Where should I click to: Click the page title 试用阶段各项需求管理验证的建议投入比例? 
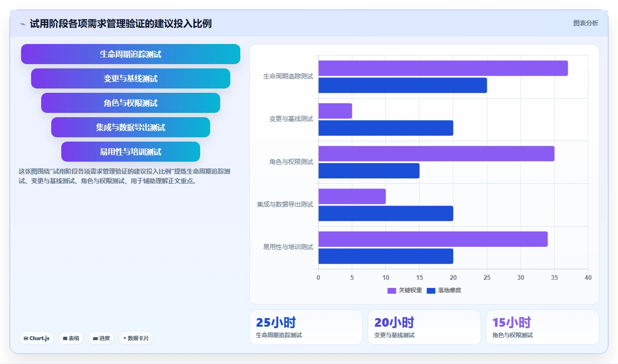tap(121, 23)
